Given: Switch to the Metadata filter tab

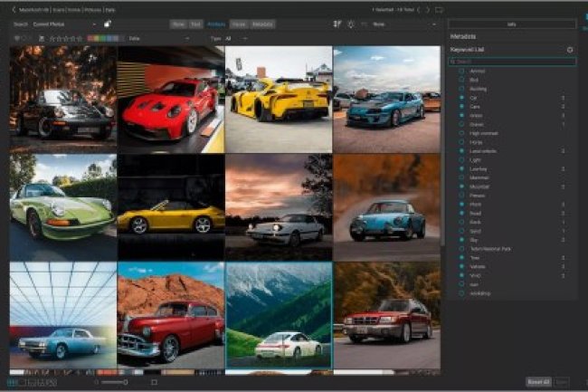Looking at the screenshot, I should point(263,24).
